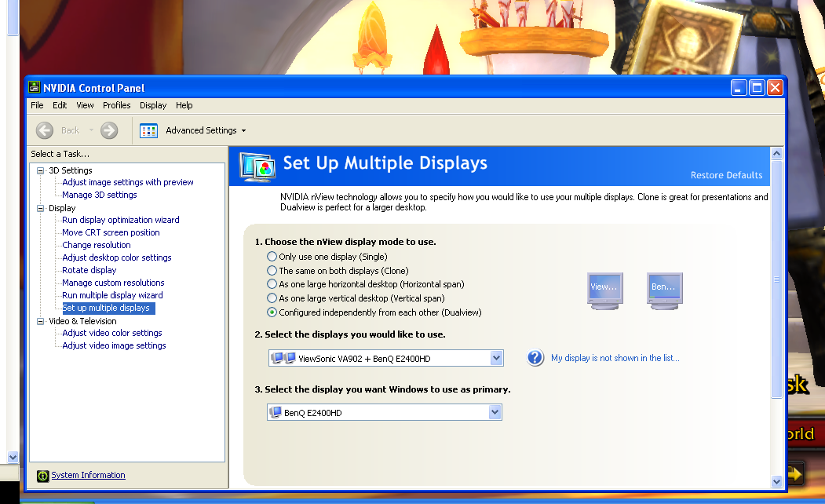Open Adjust video color settings
Image resolution: width=825 pixels, height=504 pixels.
click(x=112, y=333)
